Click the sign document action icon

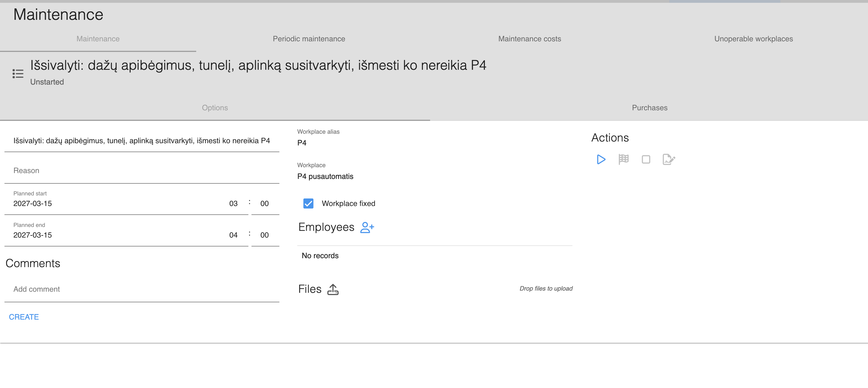click(668, 159)
